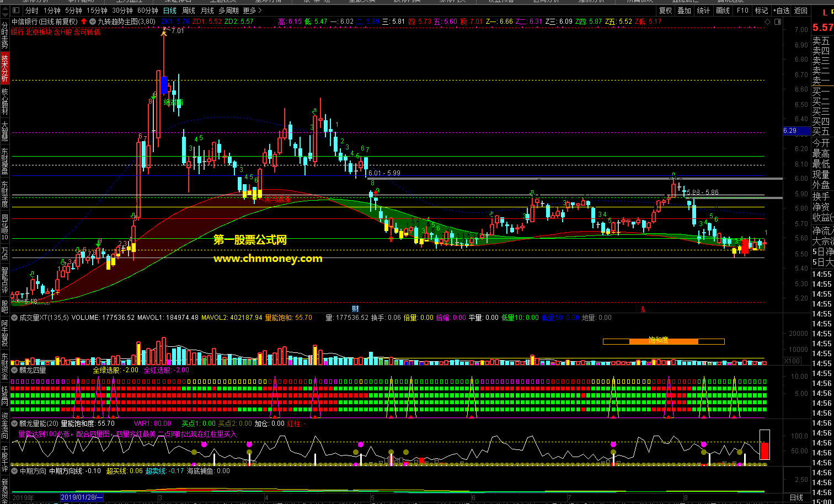Open the 东财资金 sidebar tab
Screen dimensions: 834x504
coord(5,367)
